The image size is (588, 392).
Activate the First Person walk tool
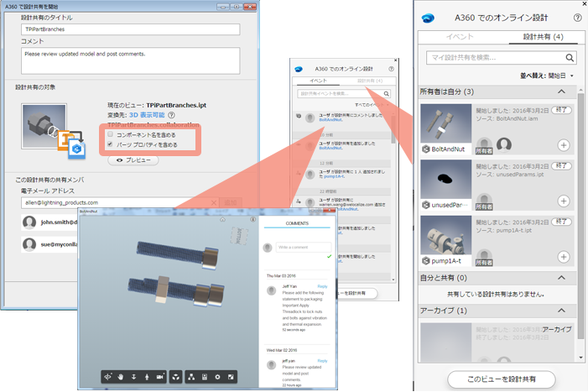tap(147, 377)
